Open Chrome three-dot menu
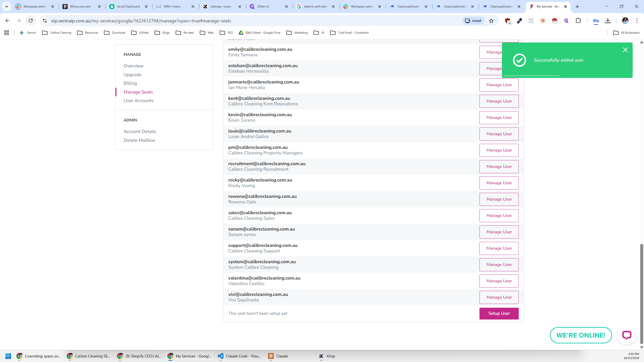644x362 pixels. tap(637, 21)
